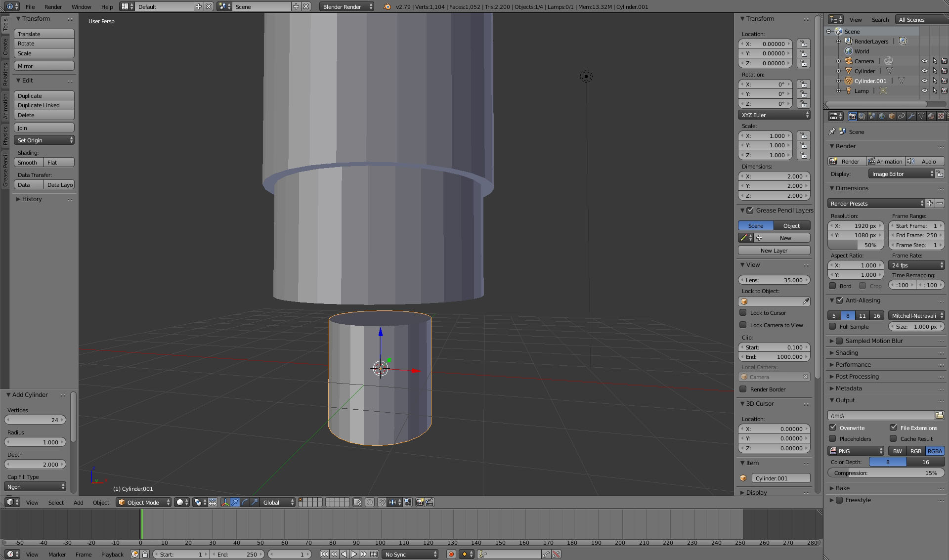Click the OpenGL render image camera icon
This screenshot has height=560, width=949.
point(420,502)
